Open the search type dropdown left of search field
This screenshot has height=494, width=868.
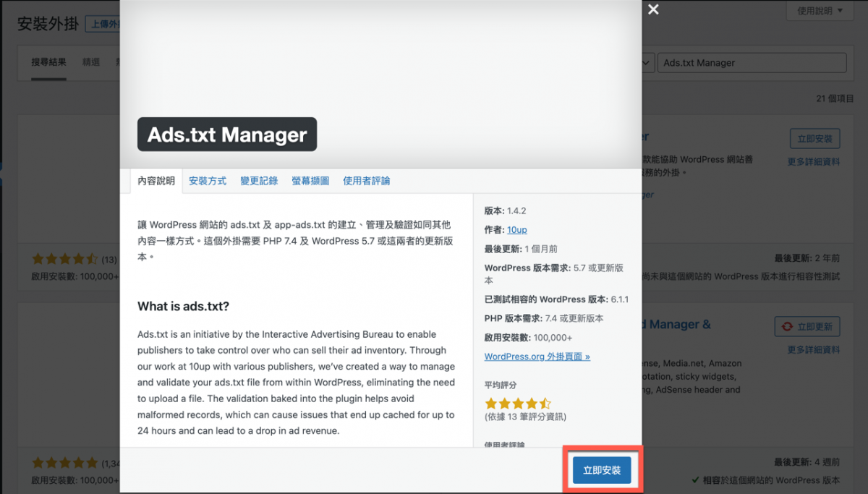[649, 62]
